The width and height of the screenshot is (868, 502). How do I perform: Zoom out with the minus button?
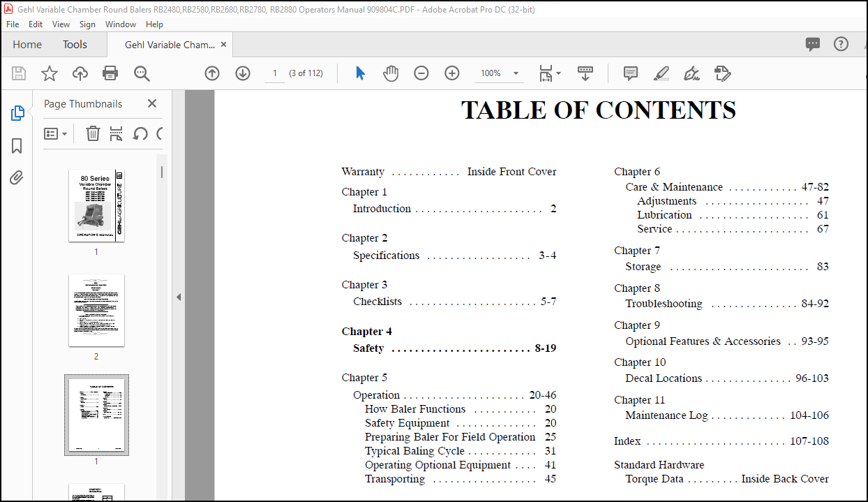click(421, 73)
